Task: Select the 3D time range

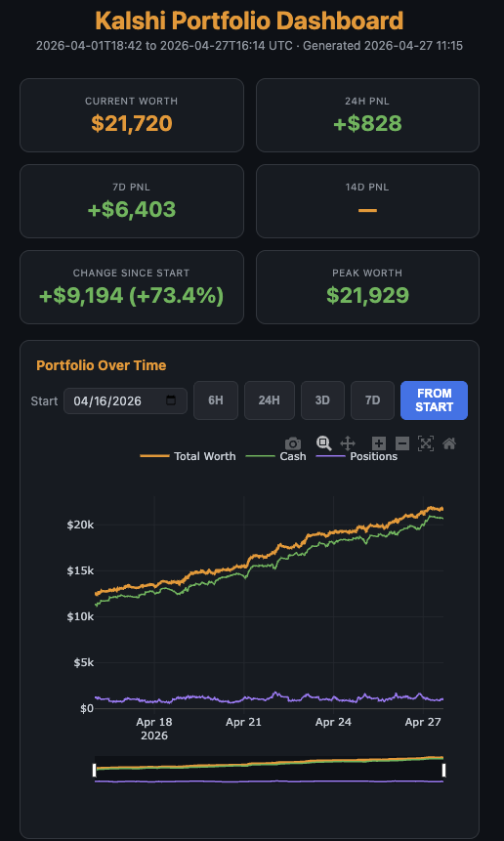Action: [x=322, y=400]
